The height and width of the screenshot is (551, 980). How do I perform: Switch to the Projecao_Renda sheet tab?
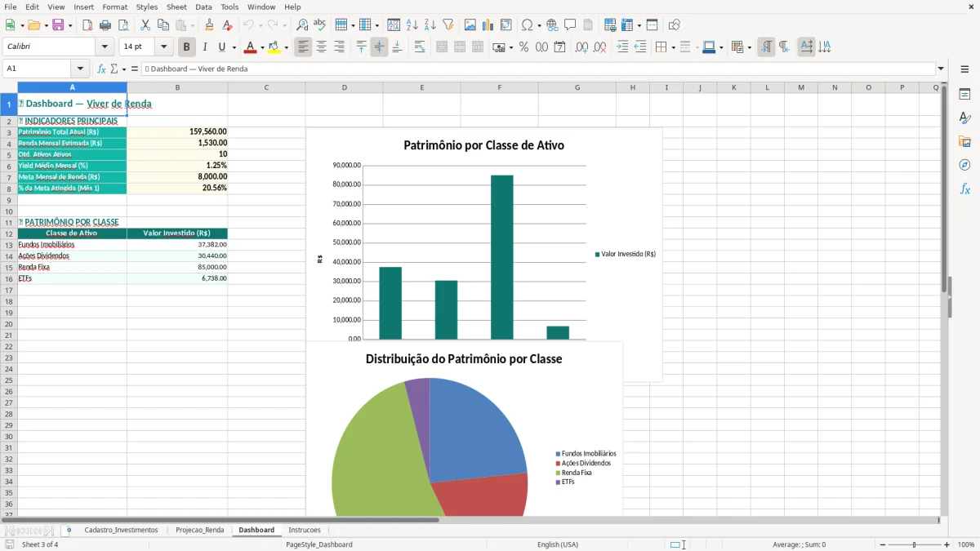[199, 530]
